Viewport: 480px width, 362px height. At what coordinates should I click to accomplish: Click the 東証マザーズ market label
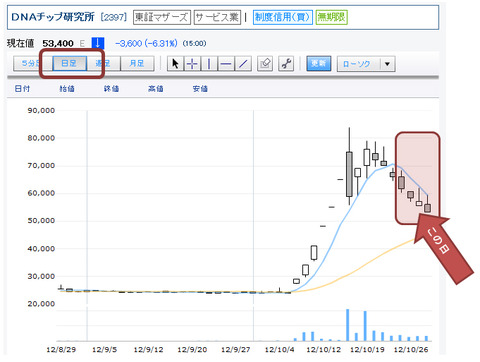pyautogui.click(x=162, y=17)
